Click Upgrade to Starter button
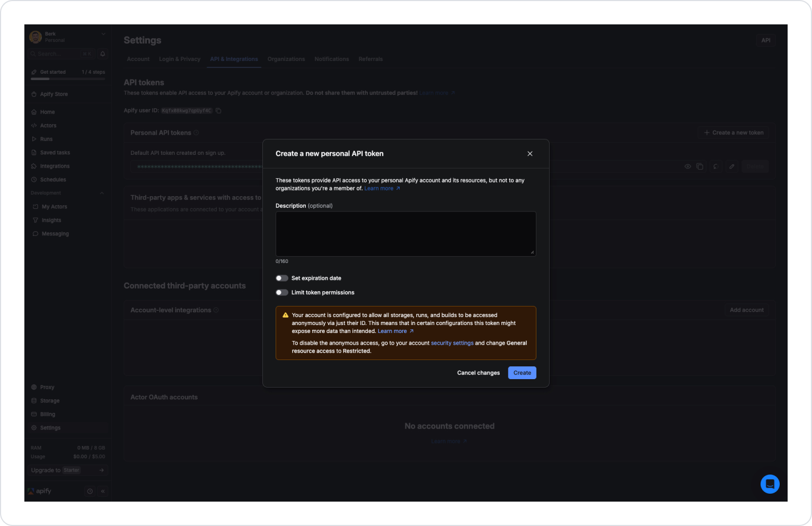This screenshot has height=526, width=812. coord(68,470)
